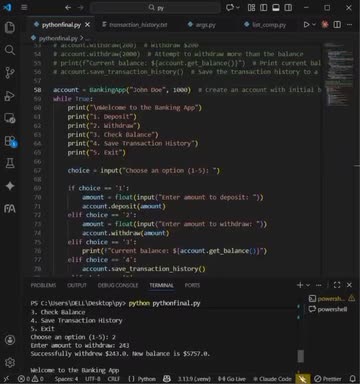Run the Python file with play button
The image size is (360, 384).
click(306, 25)
